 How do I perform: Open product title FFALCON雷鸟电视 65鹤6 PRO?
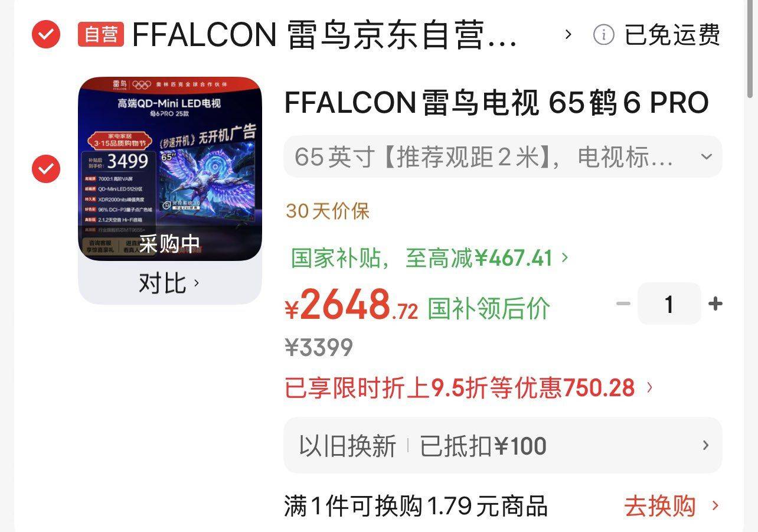tap(496, 103)
